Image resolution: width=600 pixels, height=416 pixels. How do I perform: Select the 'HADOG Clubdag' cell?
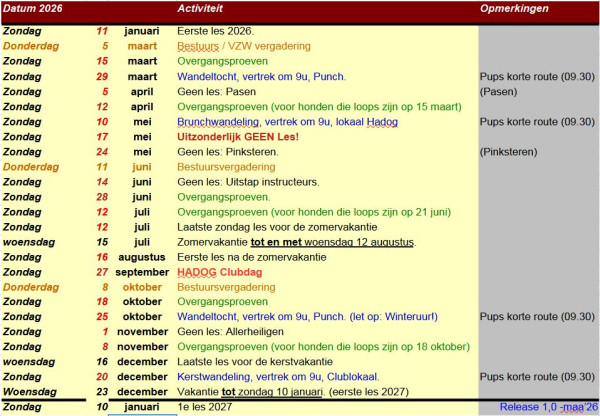point(220,272)
